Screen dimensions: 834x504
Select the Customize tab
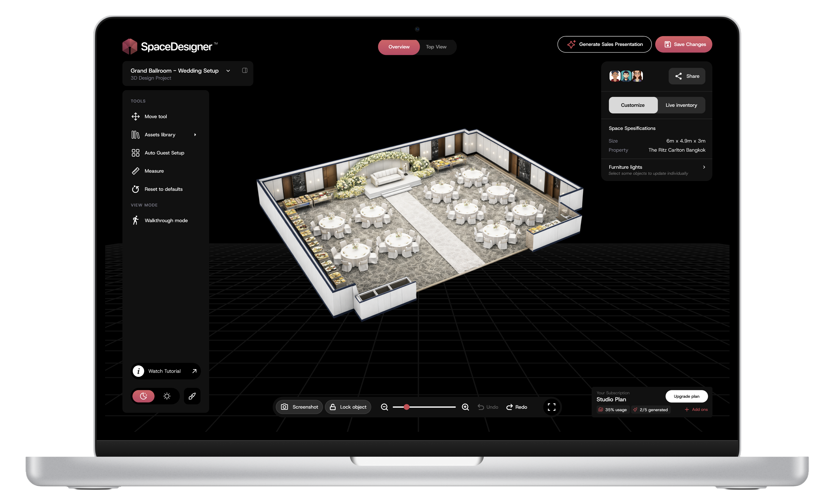point(633,105)
